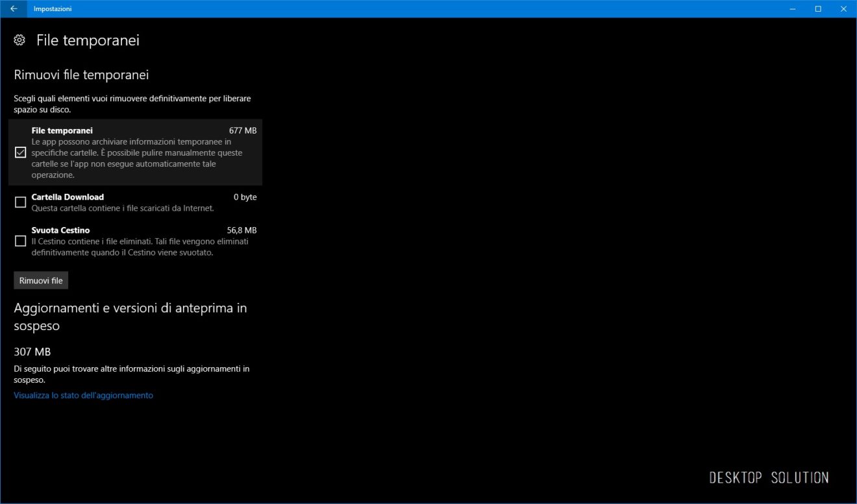Open Visualizza lo stato dell'aggiornamento link
This screenshot has height=504, width=857.
tap(83, 395)
